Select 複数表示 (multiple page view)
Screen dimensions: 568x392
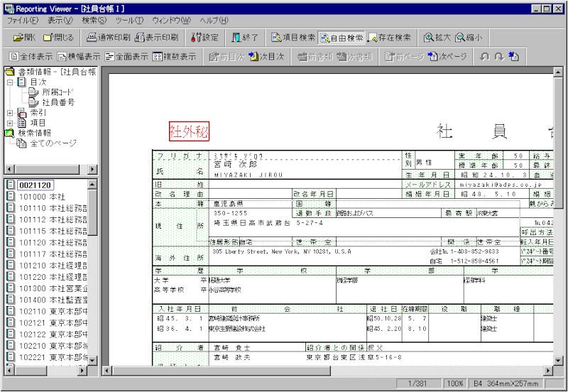[x=174, y=57]
